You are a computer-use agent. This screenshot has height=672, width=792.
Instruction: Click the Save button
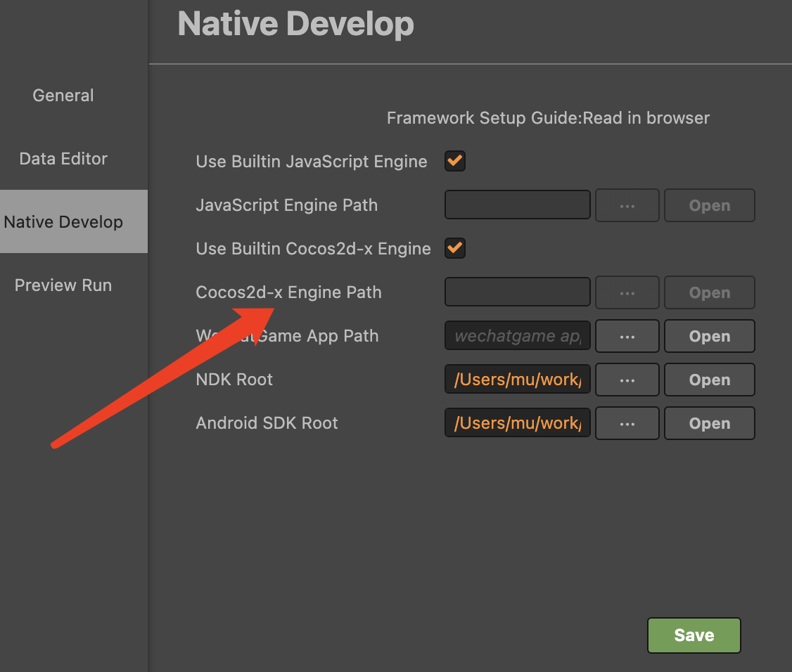[694, 635]
